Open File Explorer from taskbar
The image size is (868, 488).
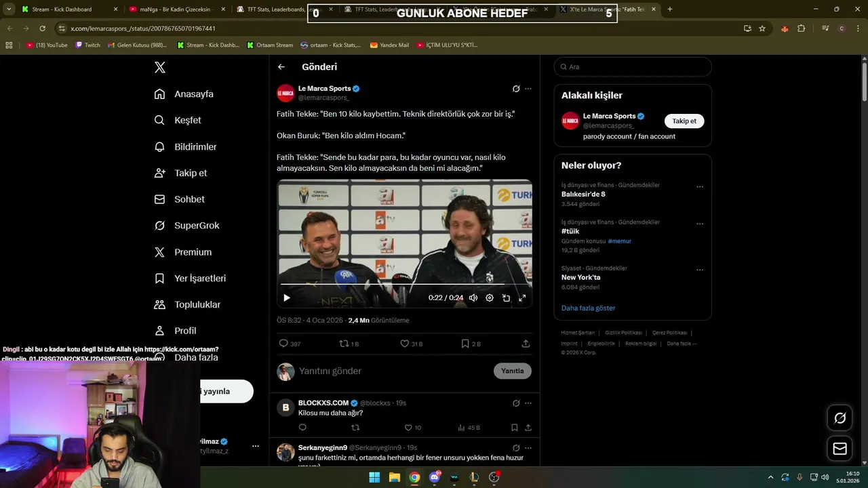click(394, 477)
